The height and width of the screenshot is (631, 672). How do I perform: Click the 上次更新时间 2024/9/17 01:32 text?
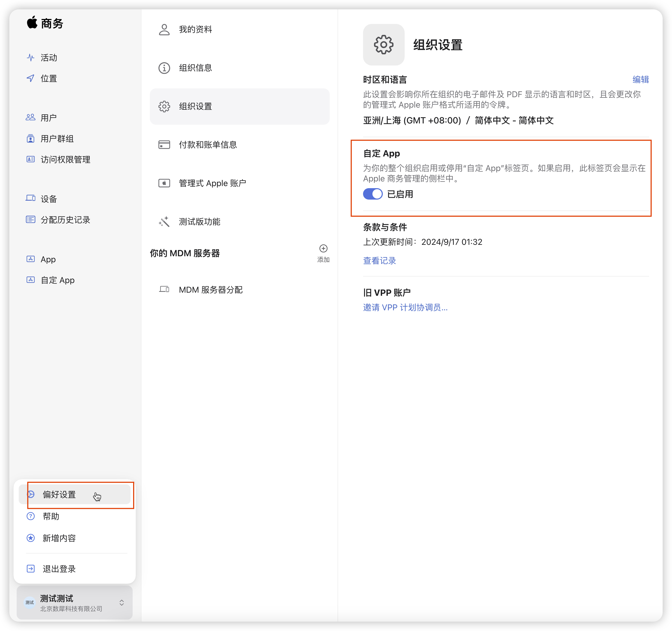pos(423,242)
